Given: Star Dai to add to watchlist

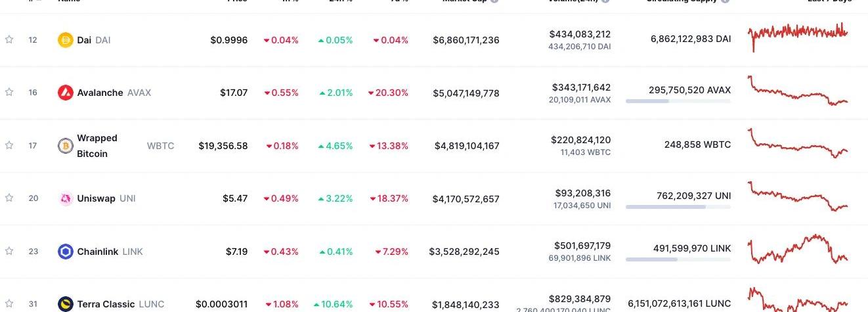Looking at the screenshot, I should [x=9, y=39].
